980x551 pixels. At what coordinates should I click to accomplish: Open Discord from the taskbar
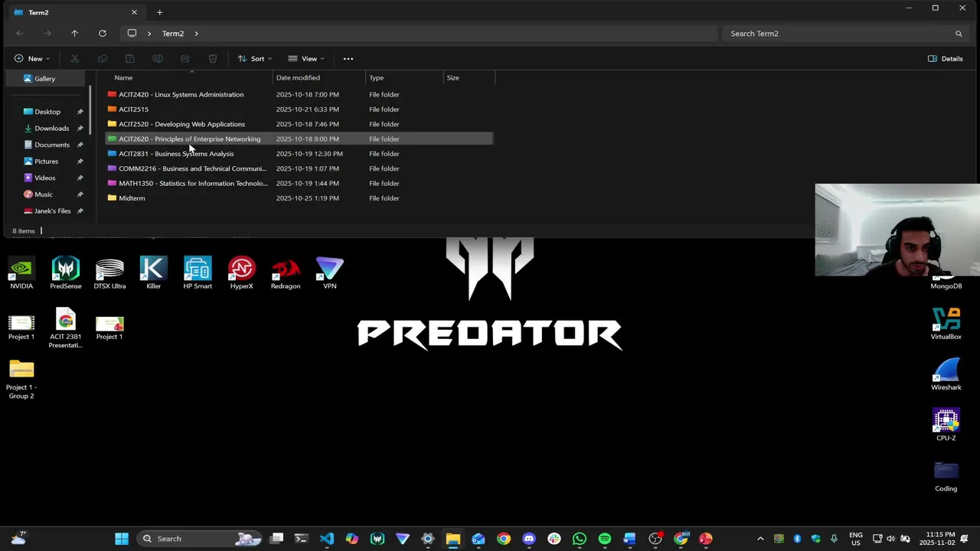click(529, 539)
